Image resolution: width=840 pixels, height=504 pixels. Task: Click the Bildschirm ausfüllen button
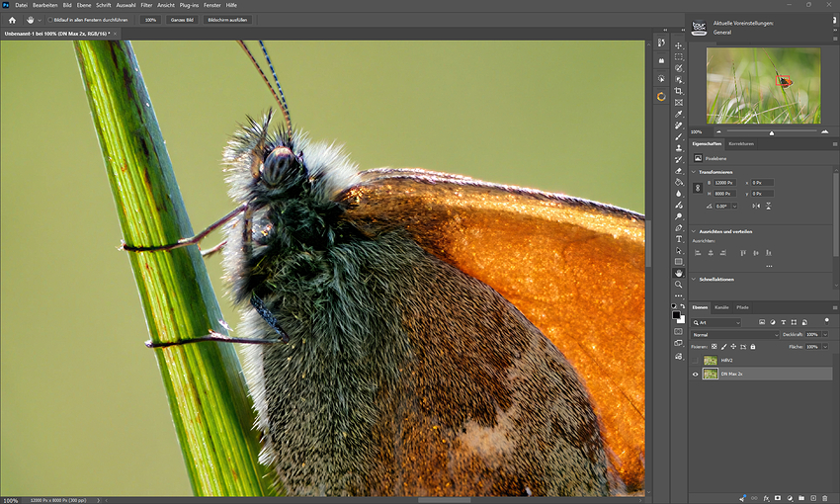pyautogui.click(x=227, y=20)
